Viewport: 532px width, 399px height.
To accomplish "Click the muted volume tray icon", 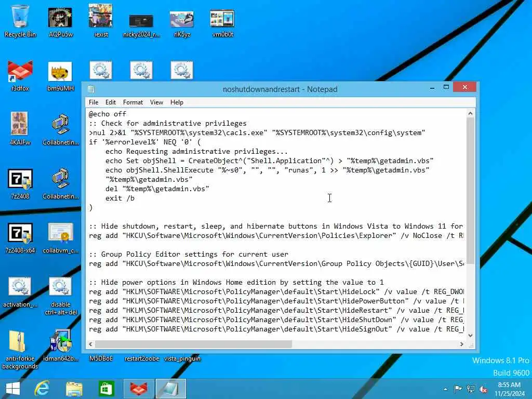I will click(x=483, y=389).
